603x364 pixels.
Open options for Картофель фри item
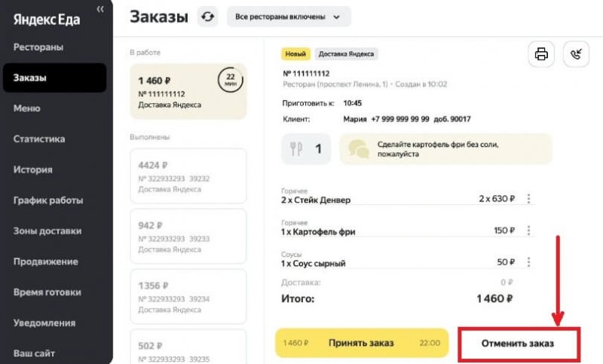click(528, 231)
